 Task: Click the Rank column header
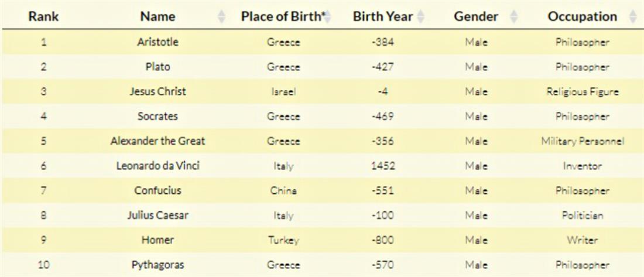43,17
